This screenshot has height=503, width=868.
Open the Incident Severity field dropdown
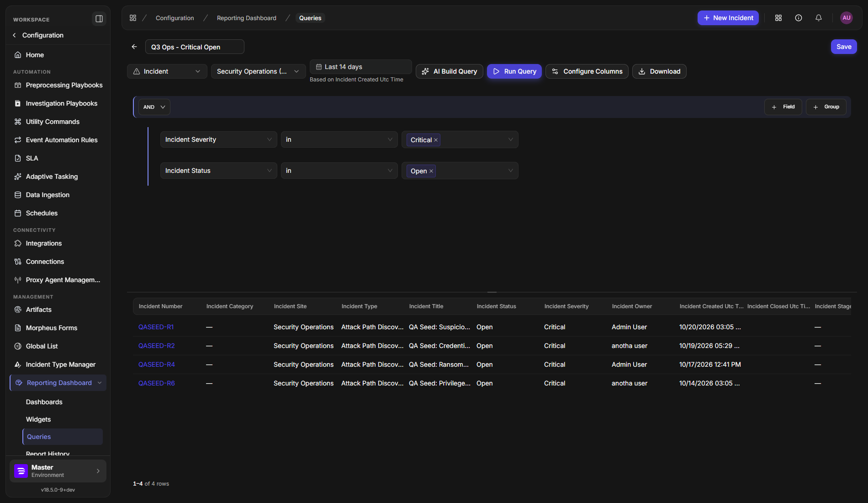click(x=218, y=139)
